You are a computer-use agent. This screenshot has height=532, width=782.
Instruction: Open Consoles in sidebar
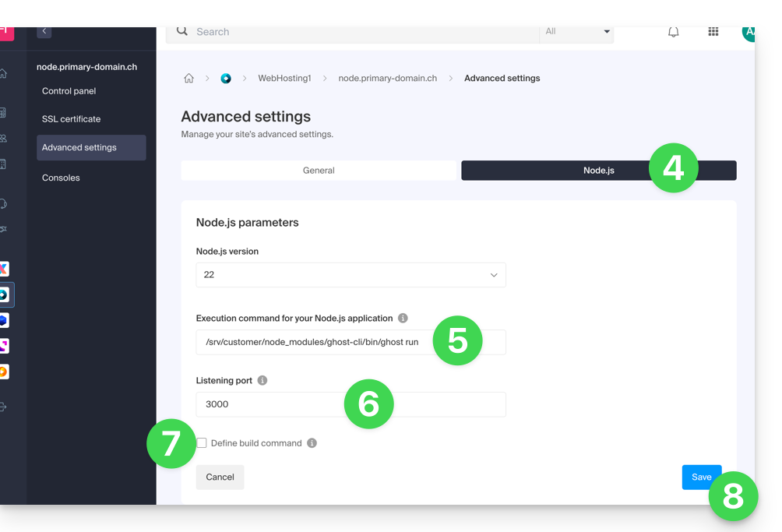tap(61, 178)
